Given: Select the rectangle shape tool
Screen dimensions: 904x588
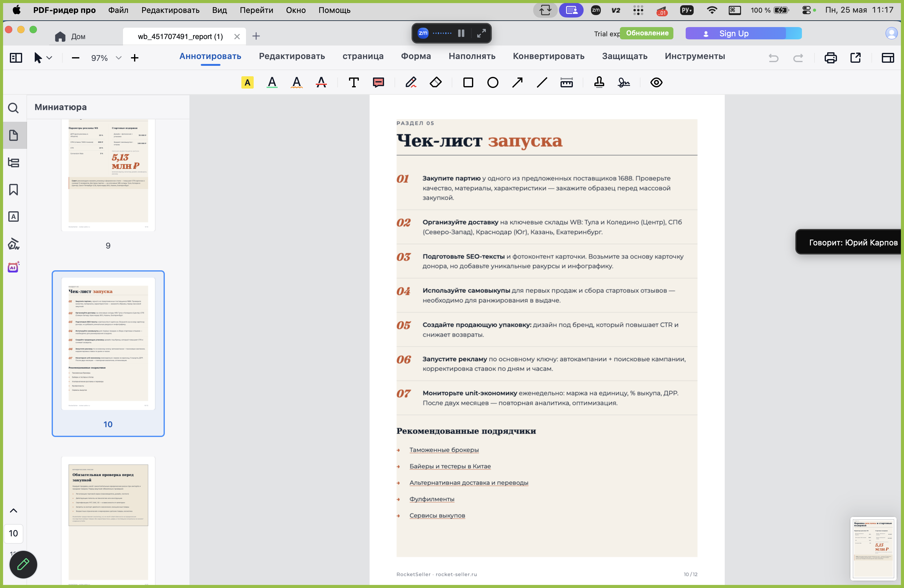Looking at the screenshot, I should tap(468, 82).
